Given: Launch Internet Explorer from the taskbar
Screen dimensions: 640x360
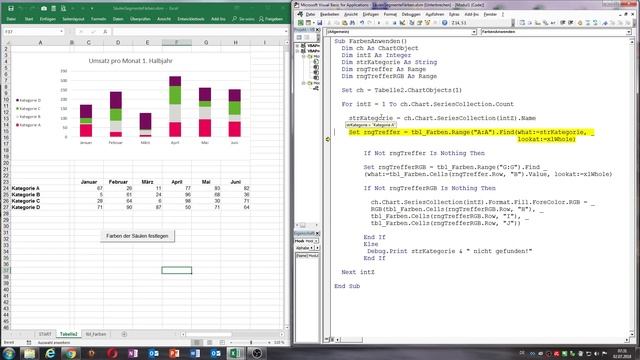Looking at the screenshot, I should (x=50, y=353).
